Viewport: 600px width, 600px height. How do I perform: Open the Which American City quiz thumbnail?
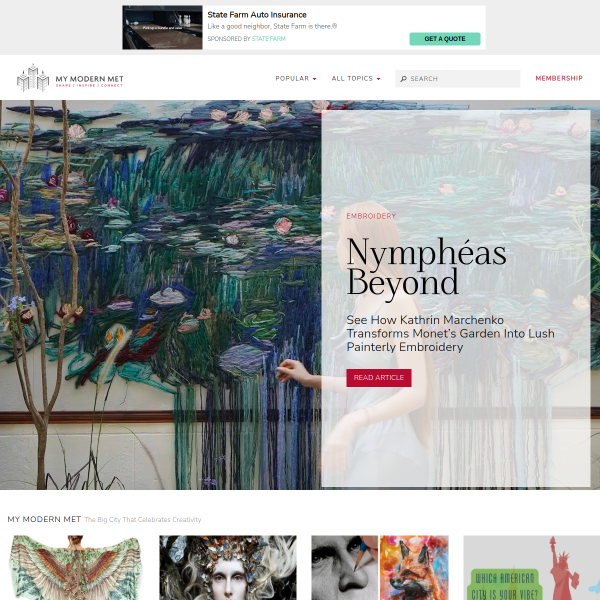pos(532,567)
